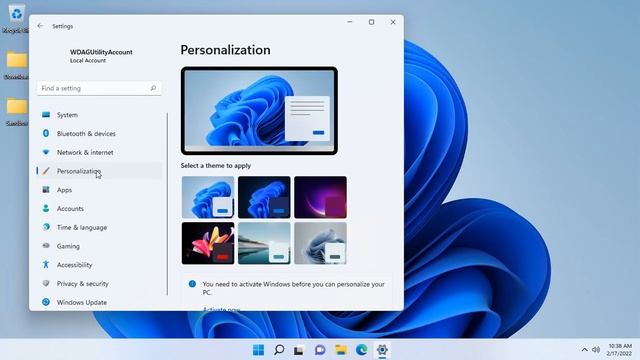Image resolution: width=640 pixels, height=360 pixels.
Task: Click the large desktop preview image
Action: [x=259, y=111]
